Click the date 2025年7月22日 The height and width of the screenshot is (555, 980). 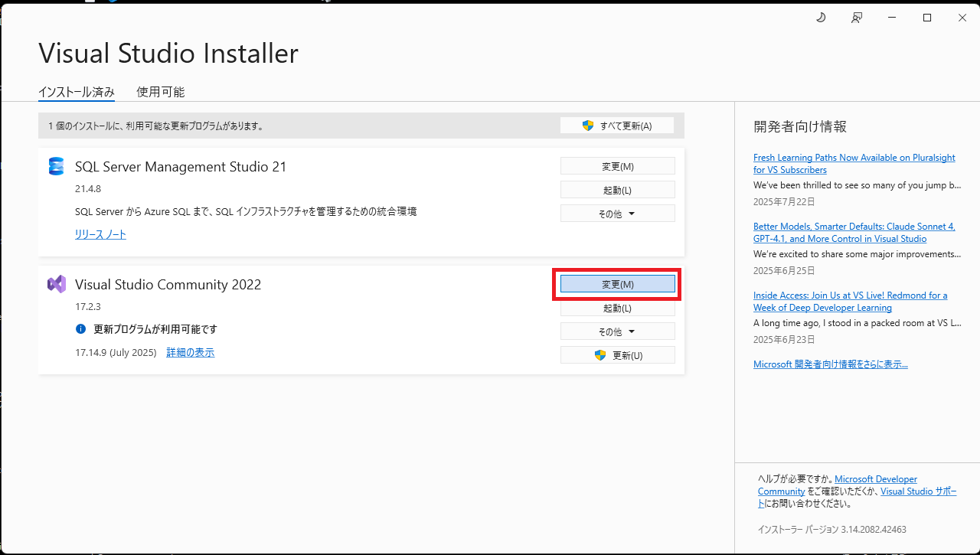[784, 202]
